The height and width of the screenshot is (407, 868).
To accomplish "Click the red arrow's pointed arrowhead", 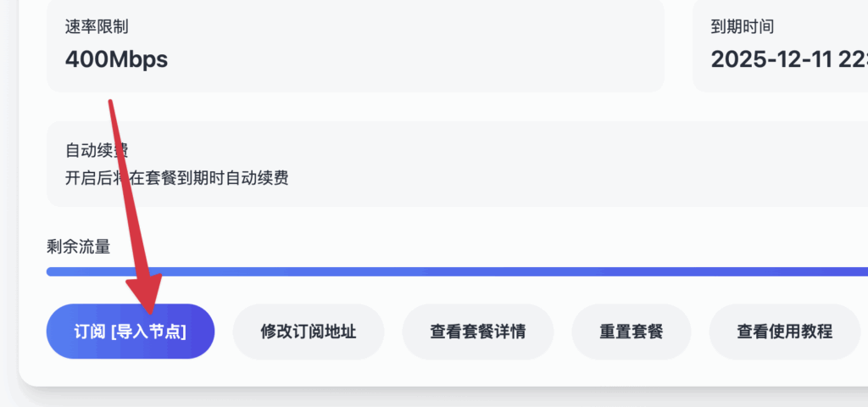I will point(150,309).
